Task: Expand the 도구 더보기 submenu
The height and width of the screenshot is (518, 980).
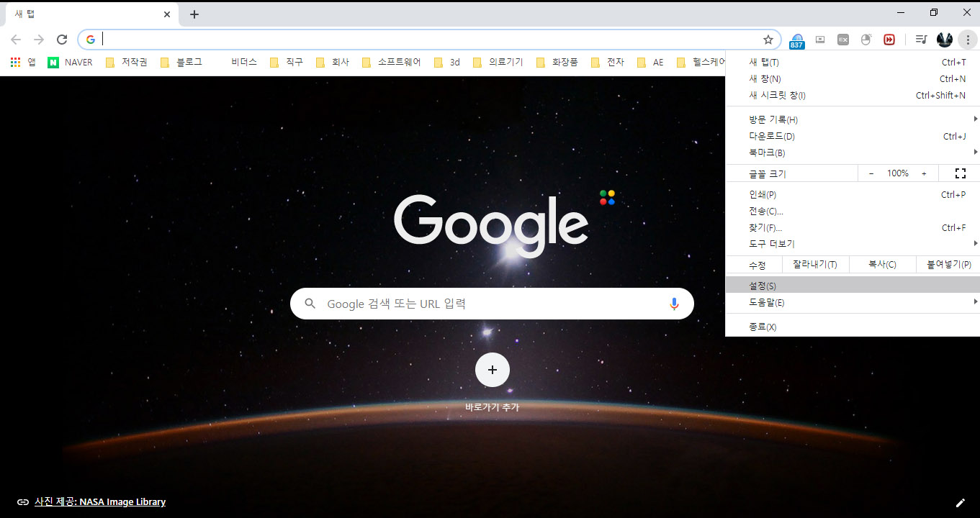Action: [853, 244]
